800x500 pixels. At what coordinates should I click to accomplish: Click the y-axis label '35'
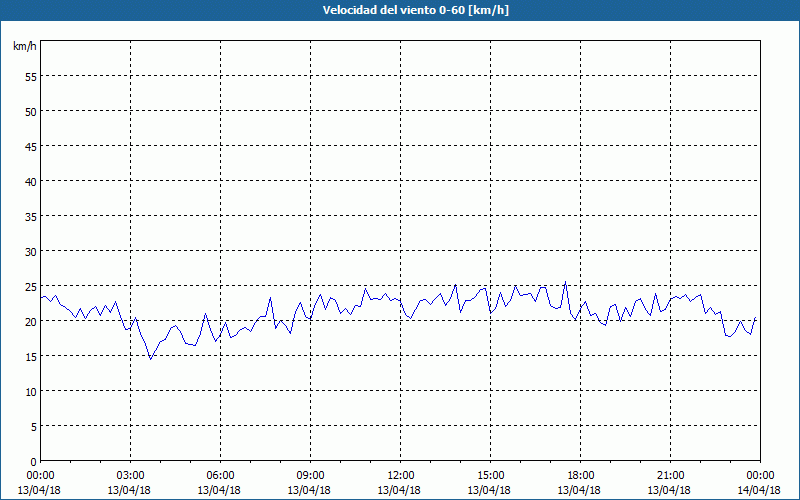31,216
